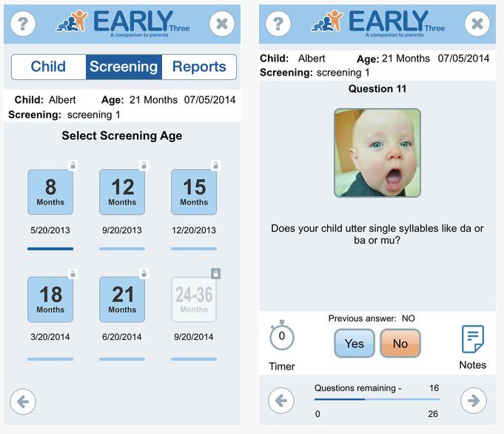The height and width of the screenshot is (434, 504).
Task: Open Notes for this question
Action: (x=472, y=340)
